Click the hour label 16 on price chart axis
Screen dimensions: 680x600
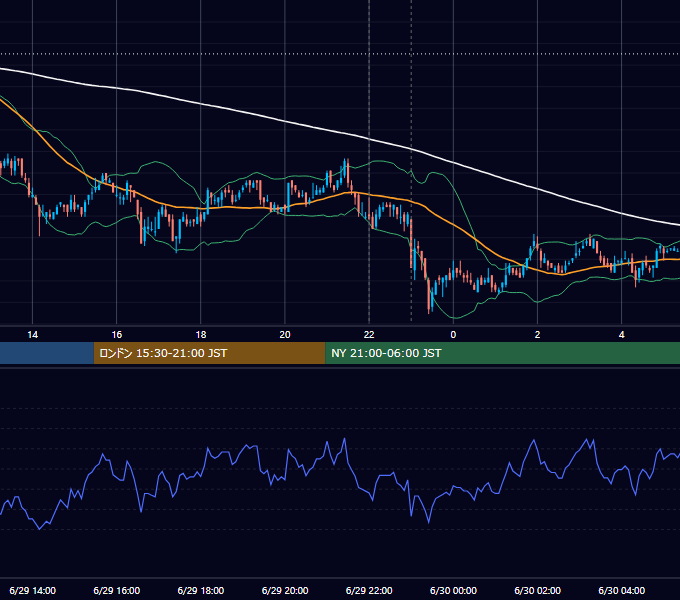point(117,335)
